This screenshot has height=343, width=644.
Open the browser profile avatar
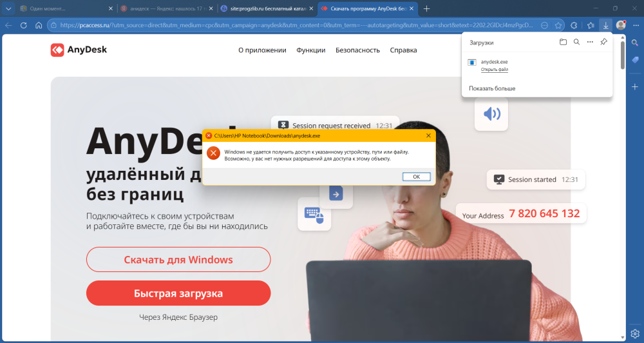pyautogui.click(x=621, y=25)
